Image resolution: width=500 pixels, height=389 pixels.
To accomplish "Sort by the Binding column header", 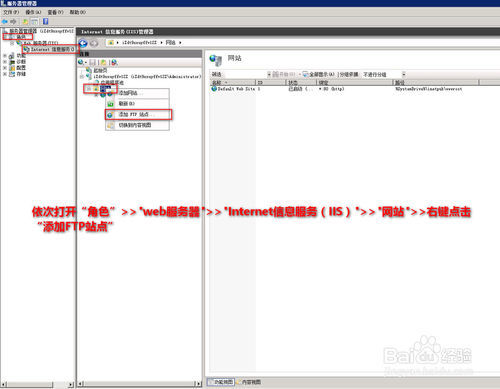I will coord(355,82).
